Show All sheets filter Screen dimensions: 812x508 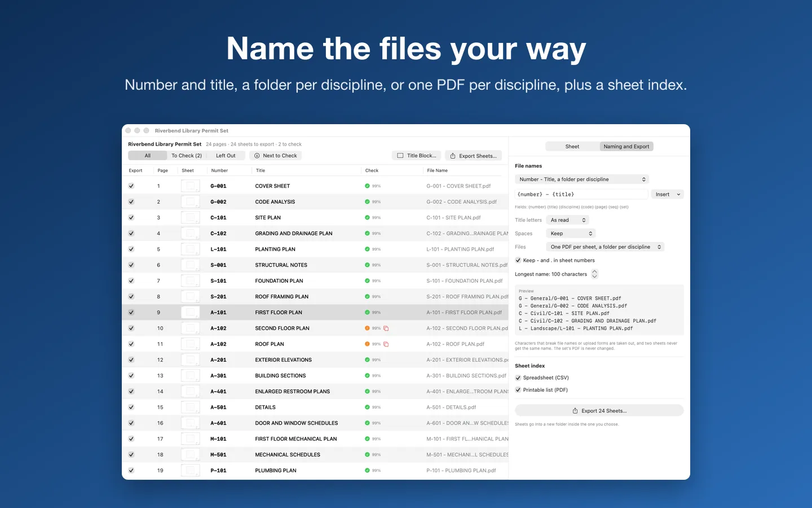coord(148,156)
